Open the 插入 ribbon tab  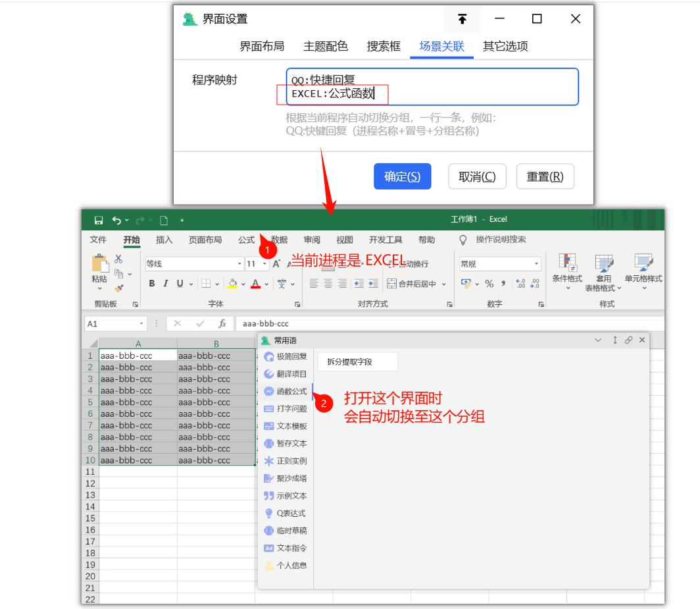pos(164,240)
